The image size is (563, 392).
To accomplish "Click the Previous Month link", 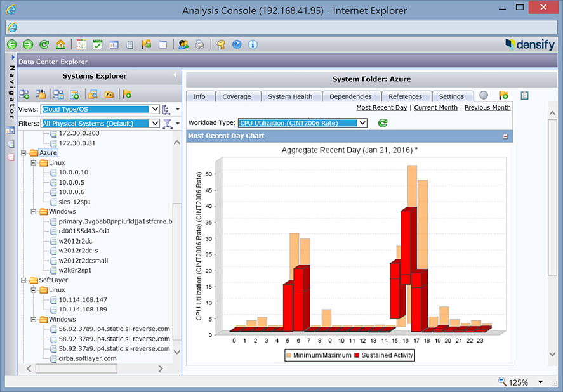I will tap(487, 108).
